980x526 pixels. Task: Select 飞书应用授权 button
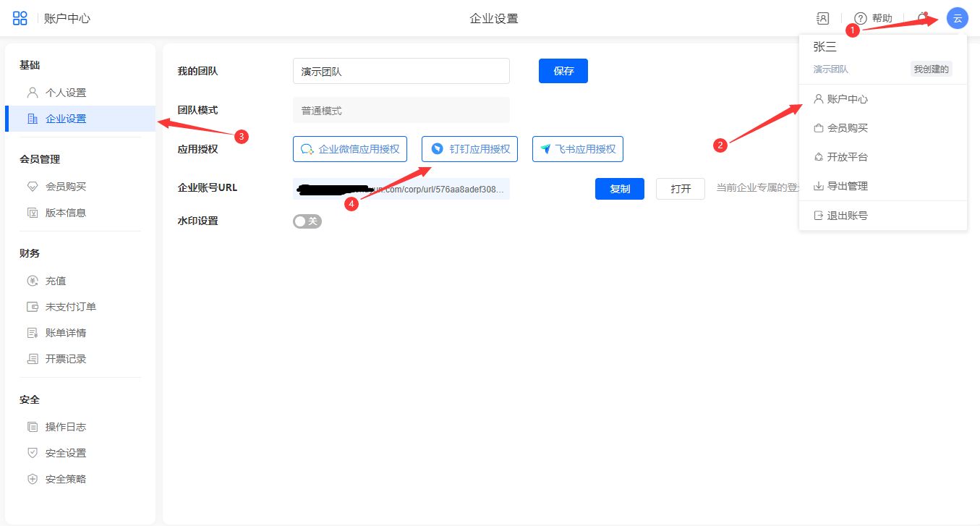[x=577, y=149]
